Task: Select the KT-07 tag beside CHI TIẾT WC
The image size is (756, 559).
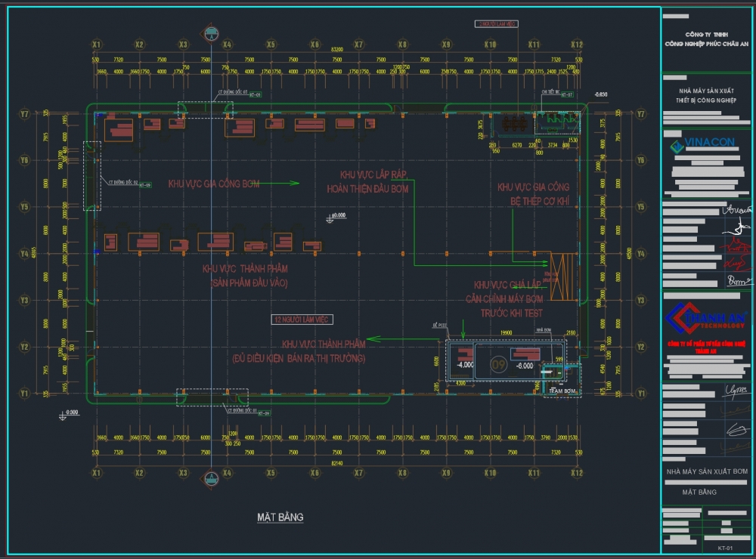Action: (565, 94)
